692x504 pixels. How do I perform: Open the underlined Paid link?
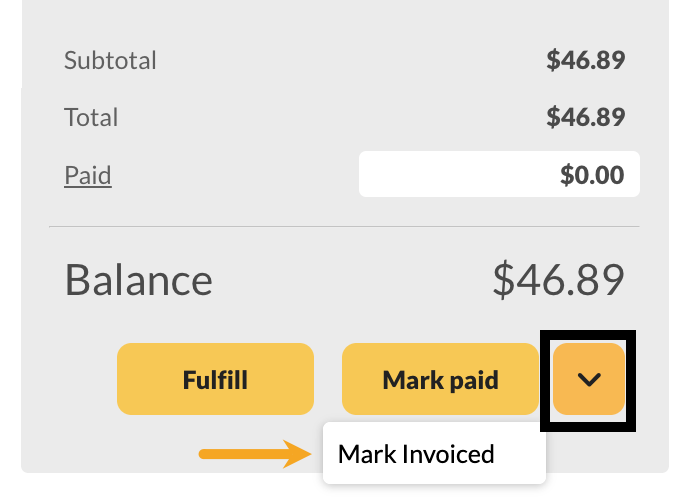coord(88,176)
